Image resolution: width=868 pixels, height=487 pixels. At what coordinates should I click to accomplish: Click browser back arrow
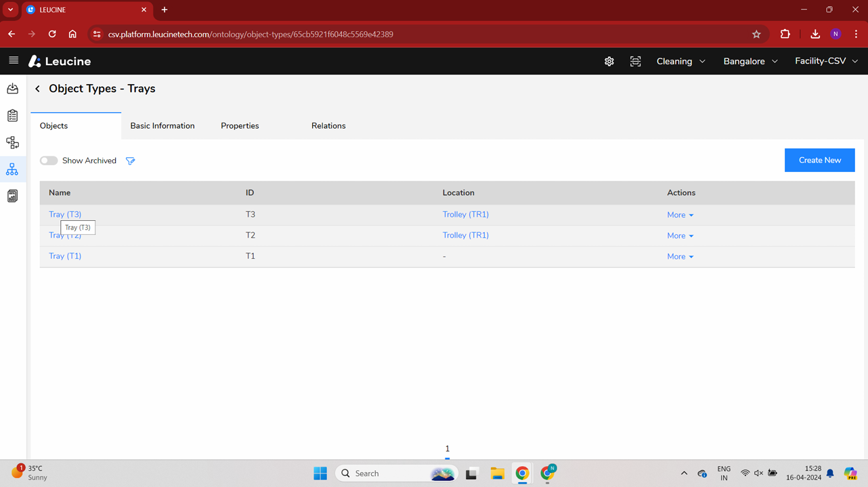12,34
